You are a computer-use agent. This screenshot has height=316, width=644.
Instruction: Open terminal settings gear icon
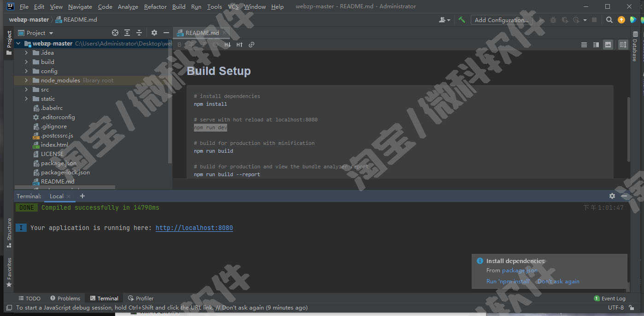(612, 196)
